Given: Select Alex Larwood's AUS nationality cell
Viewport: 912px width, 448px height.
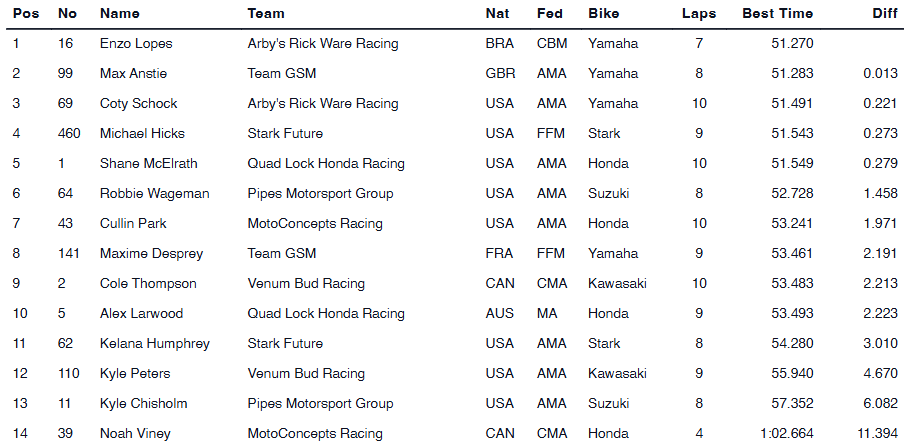Looking at the screenshot, I should coord(499,314).
